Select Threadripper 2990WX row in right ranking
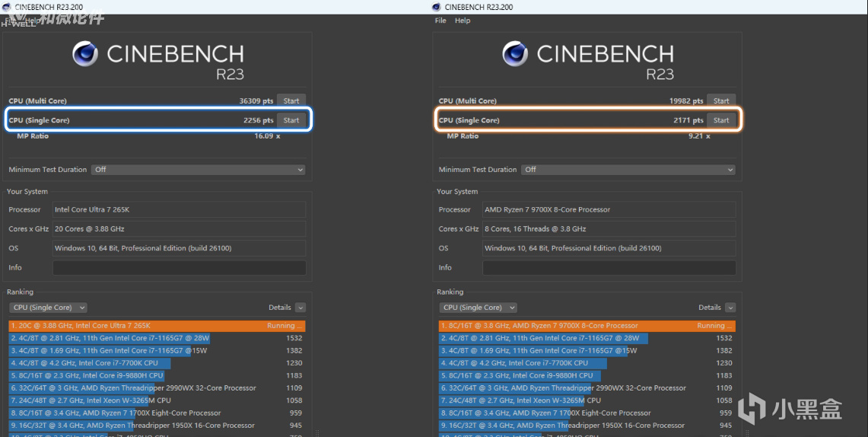Screen dimensions: 868x437 click(x=587, y=388)
